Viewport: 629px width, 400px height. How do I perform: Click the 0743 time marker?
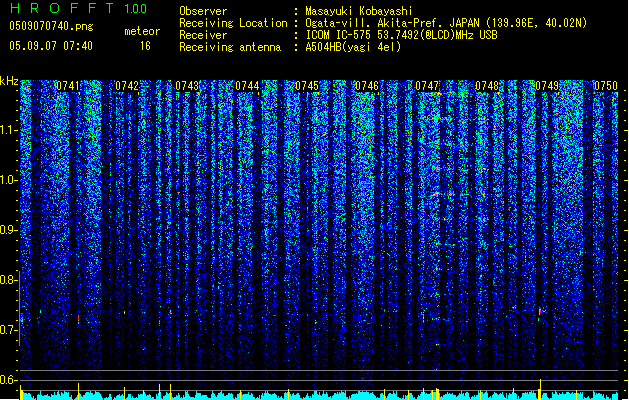(187, 86)
